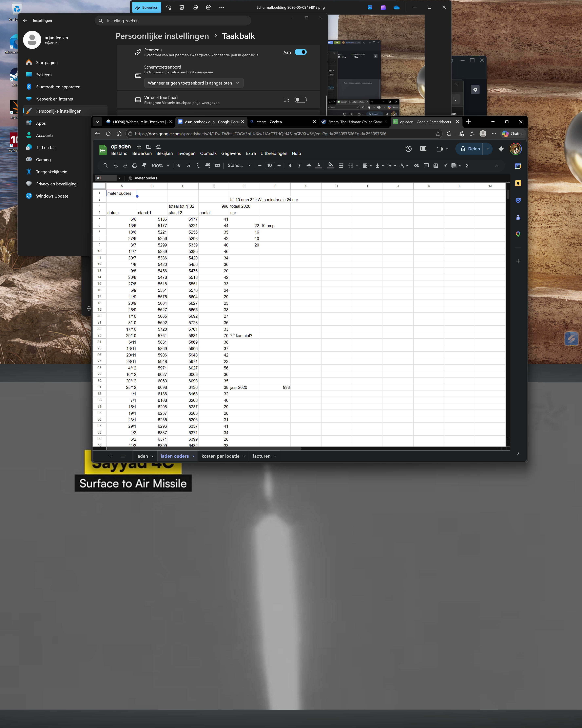Screen dimensions: 582x728
Task: Star the opladen document
Action: tap(139, 147)
